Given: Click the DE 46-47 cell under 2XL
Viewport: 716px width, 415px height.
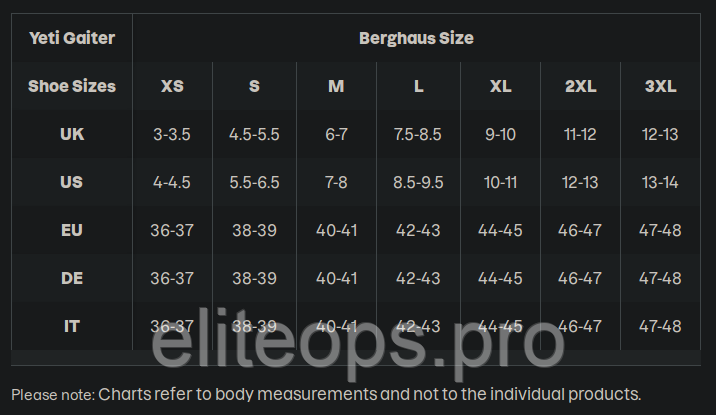Looking at the screenshot, I should [x=580, y=278].
